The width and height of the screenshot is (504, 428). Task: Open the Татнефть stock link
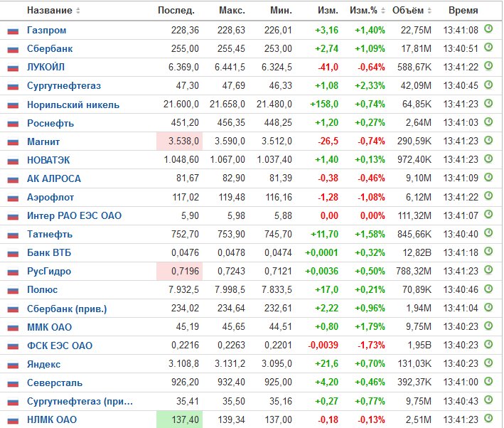pos(50,235)
